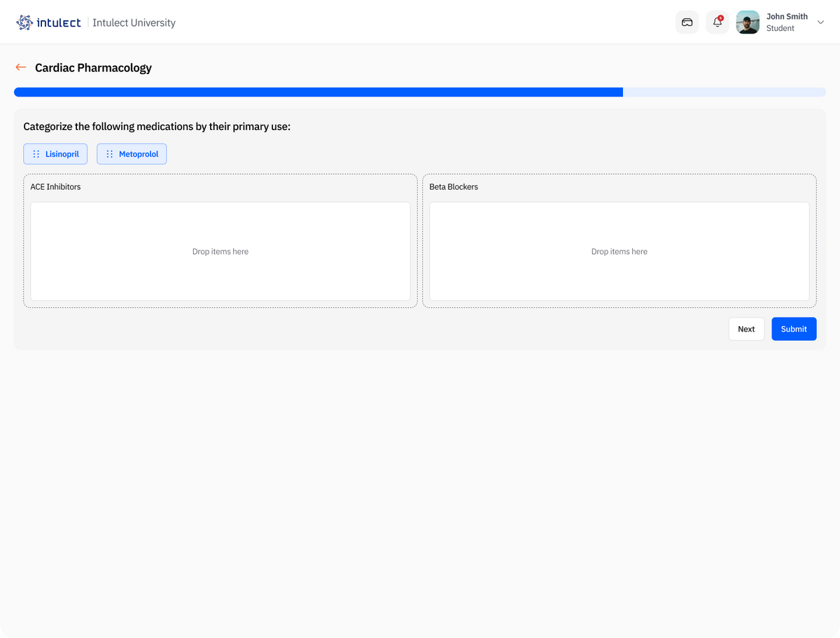The width and height of the screenshot is (840, 638).
Task: Open the VR headset icon button
Action: tap(687, 22)
